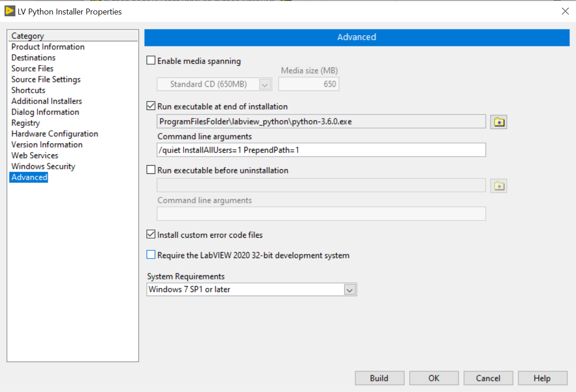Click the uninstallation command line arguments field
The width and height of the screenshot is (576, 392).
click(x=322, y=214)
